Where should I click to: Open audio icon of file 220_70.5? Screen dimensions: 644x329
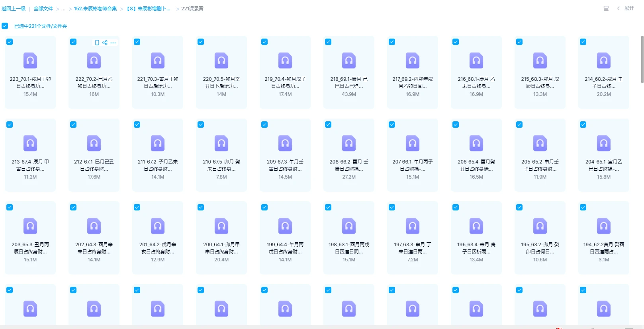click(221, 60)
